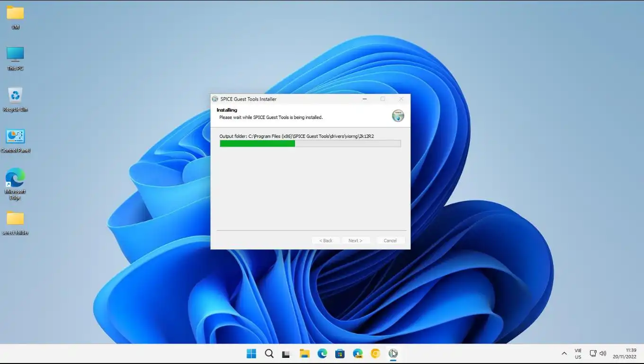Open taskbar Search
The width and height of the screenshot is (644, 364).
[x=269, y=354]
